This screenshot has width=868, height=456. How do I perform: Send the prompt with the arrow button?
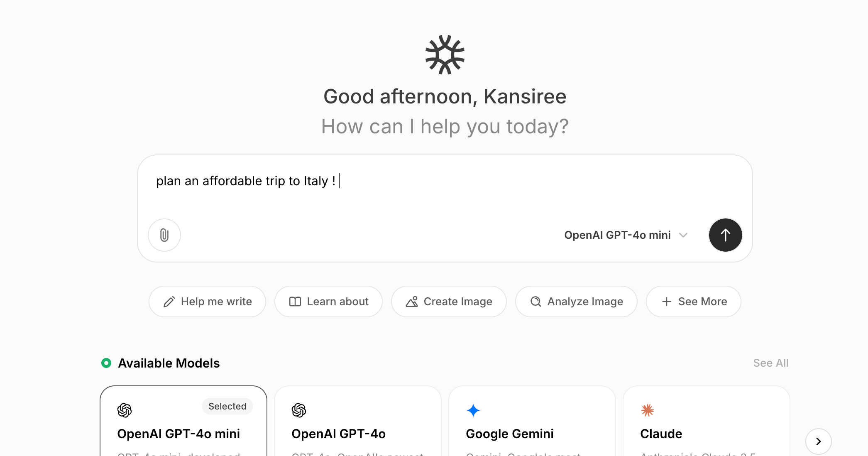click(x=725, y=235)
